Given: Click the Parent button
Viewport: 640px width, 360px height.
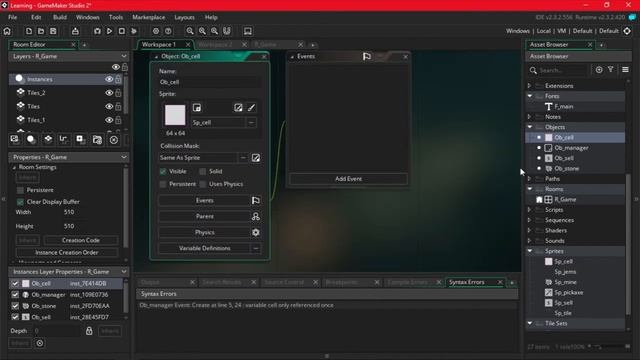Looking at the screenshot, I should 204,216.
